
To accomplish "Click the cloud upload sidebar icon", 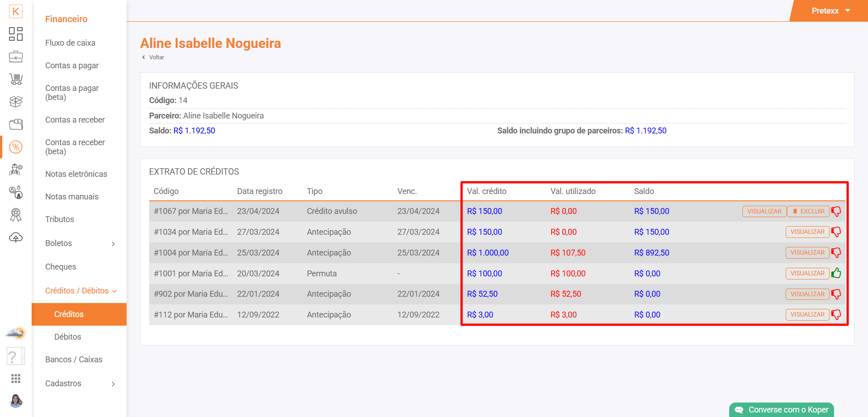I will tap(16, 237).
